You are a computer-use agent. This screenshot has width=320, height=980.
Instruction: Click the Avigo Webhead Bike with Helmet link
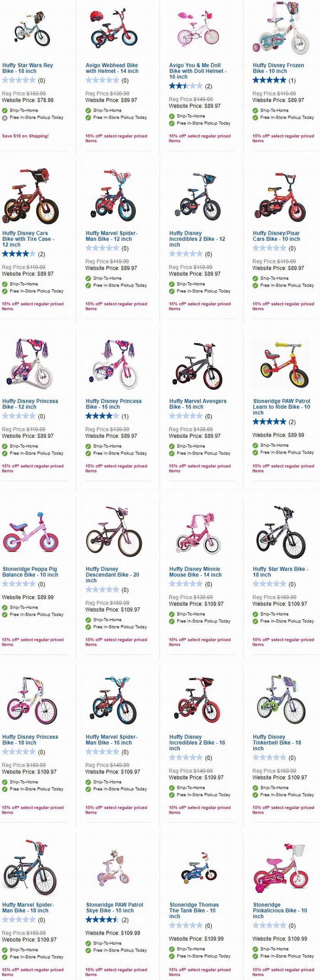(x=112, y=68)
